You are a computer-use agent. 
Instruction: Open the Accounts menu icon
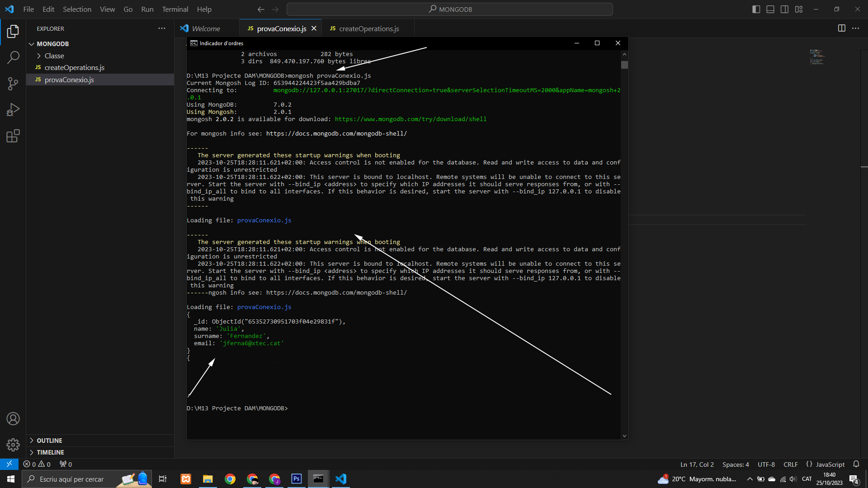pos(13,419)
